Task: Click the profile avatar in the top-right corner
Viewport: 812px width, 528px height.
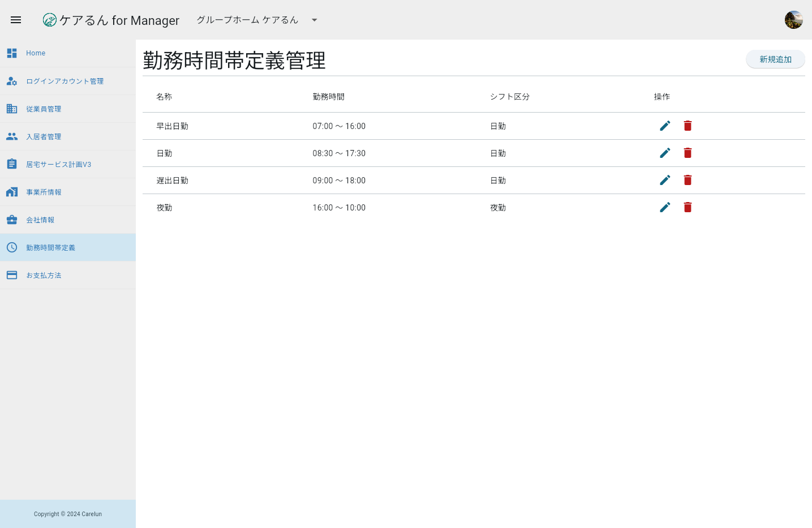Action: pyautogui.click(x=793, y=19)
